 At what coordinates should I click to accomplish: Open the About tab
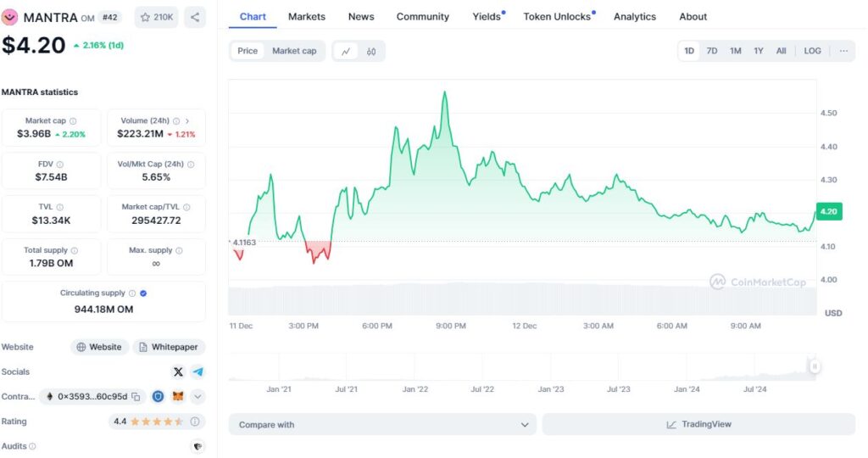(x=693, y=17)
